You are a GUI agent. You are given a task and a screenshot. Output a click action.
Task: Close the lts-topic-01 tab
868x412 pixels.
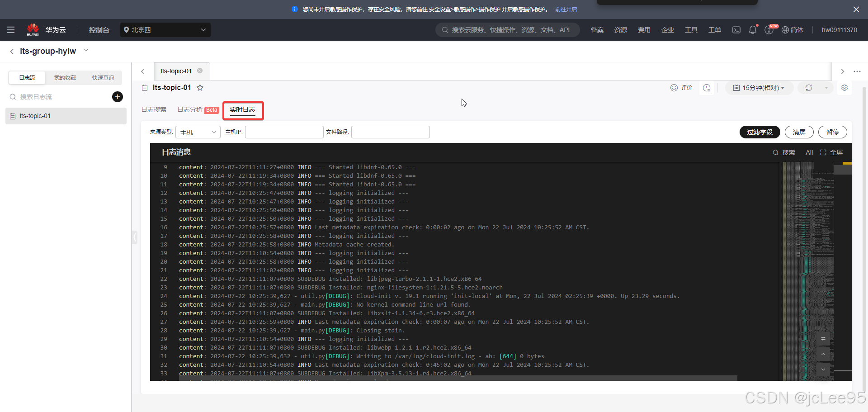(x=200, y=71)
